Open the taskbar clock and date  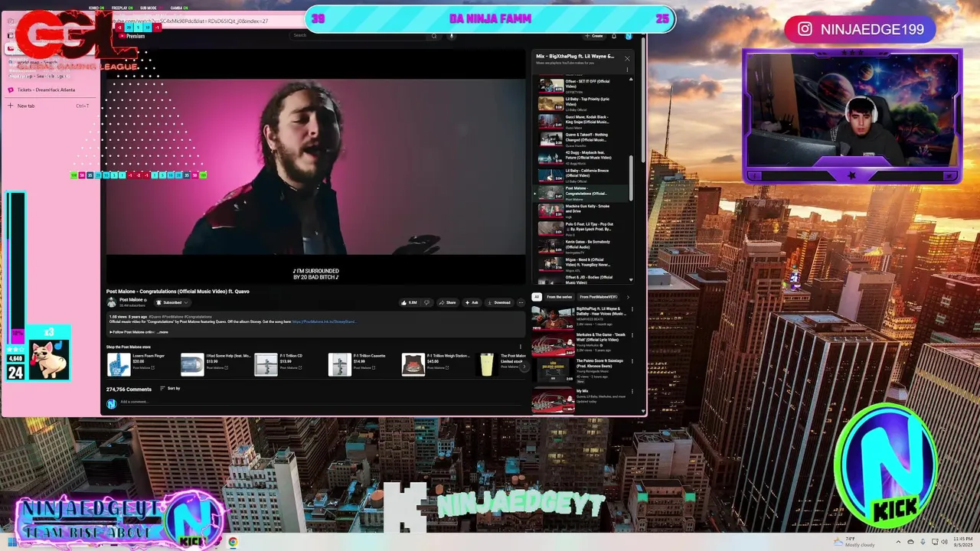click(963, 542)
